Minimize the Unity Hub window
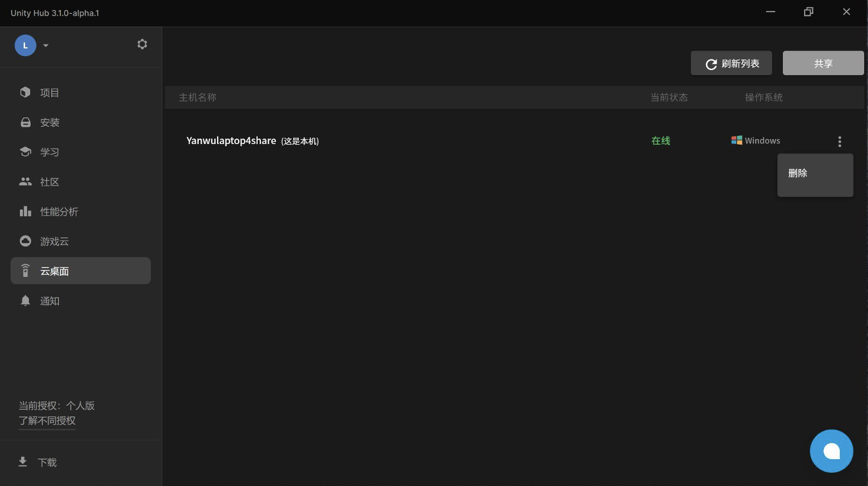 [771, 12]
